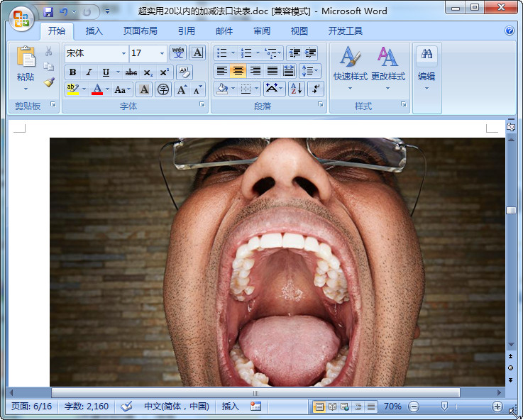Open Word Help question mark

510,31
